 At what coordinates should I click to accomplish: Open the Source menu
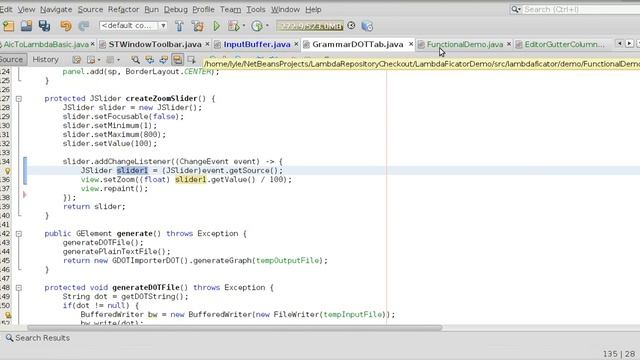90,9
